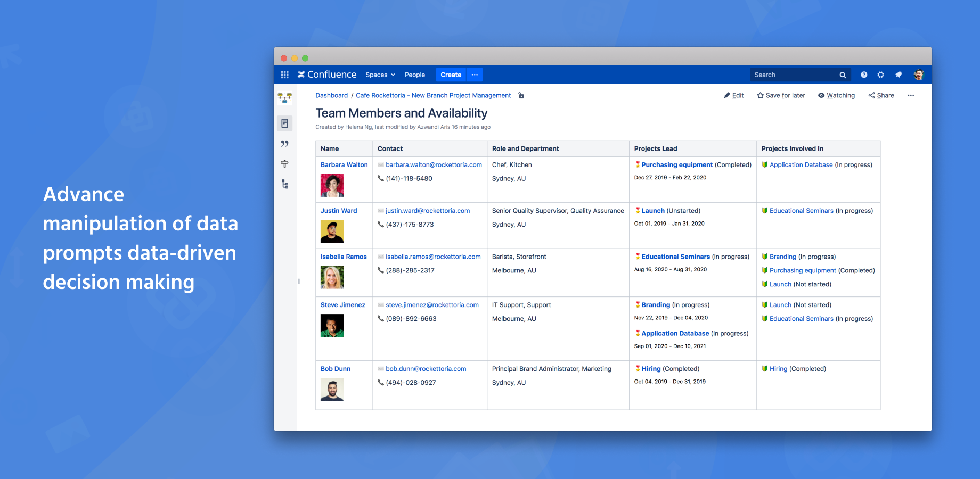
Task: Open Bob Dunn profile link
Action: 336,369
